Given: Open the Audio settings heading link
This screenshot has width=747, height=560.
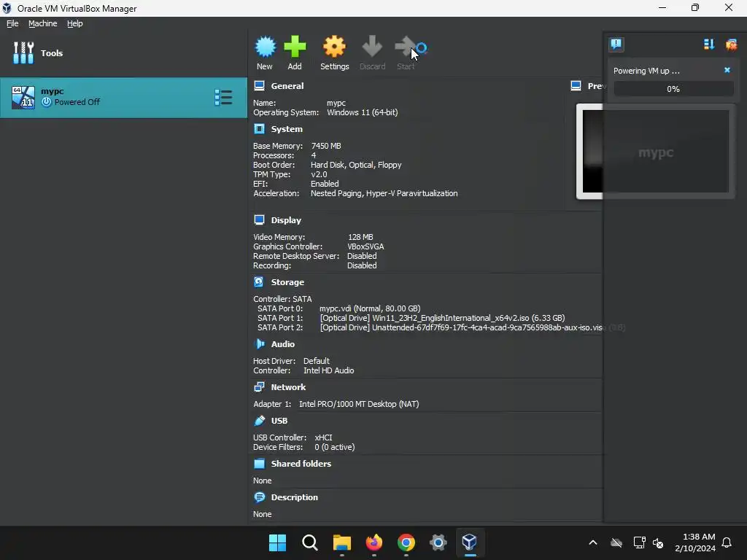Looking at the screenshot, I should (x=283, y=344).
